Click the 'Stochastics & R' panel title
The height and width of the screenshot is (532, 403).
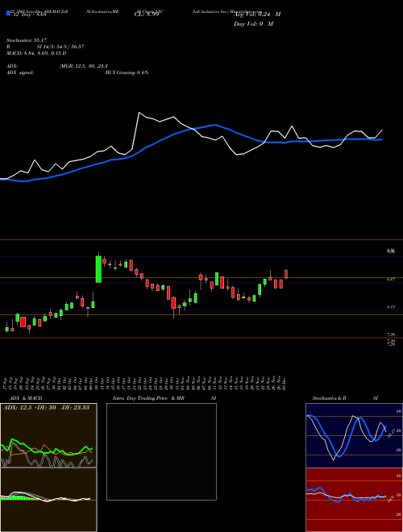329,398
